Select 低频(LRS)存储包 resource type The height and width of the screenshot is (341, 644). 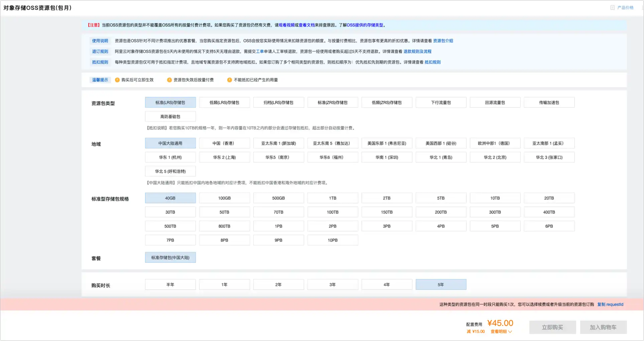coord(225,103)
